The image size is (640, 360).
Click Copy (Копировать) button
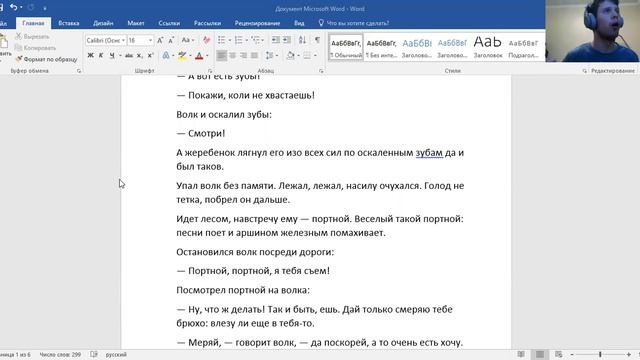click(35, 48)
